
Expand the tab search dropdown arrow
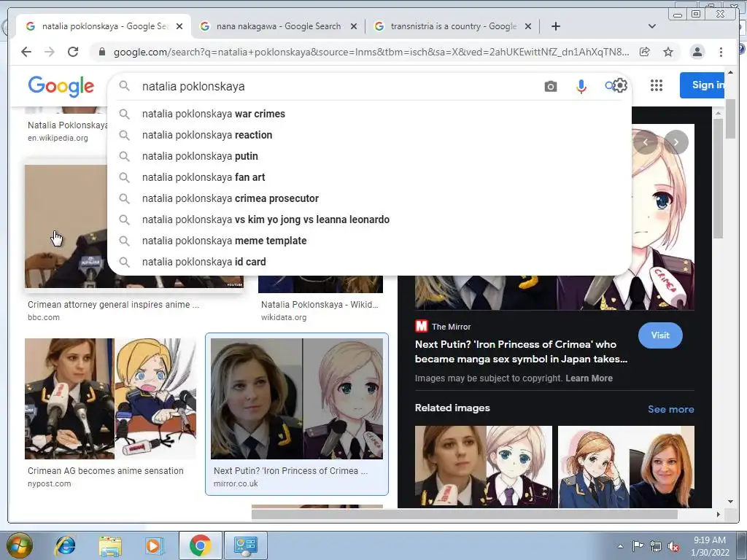(652, 26)
